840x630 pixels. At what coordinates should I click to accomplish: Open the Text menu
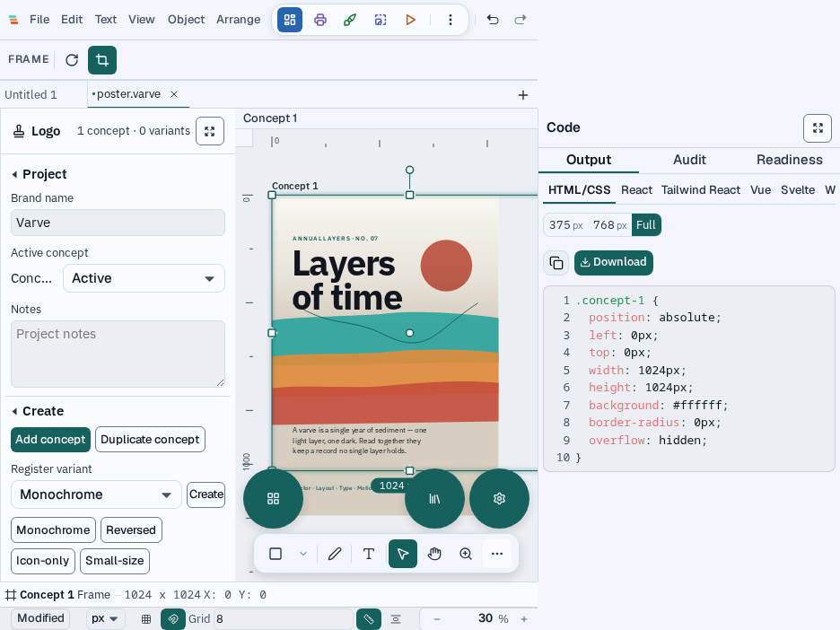coord(106,20)
